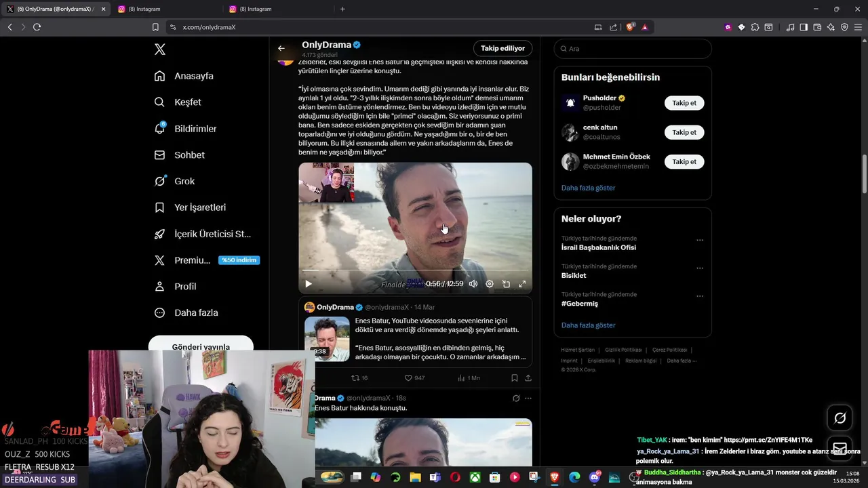Open Microsoft Edge from the taskbar
868x488 pixels.
(x=574, y=477)
